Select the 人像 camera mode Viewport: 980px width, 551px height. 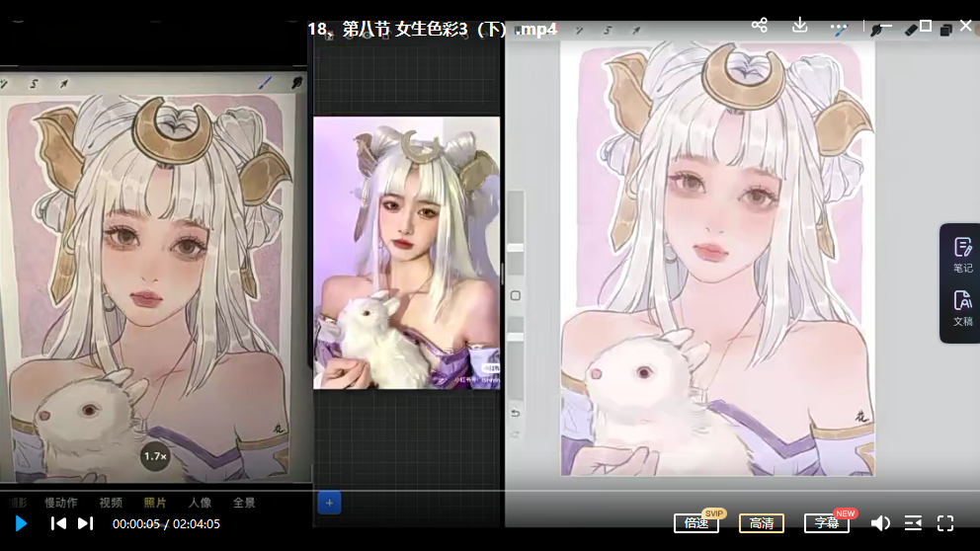pyautogui.click(x=200, y=503)
